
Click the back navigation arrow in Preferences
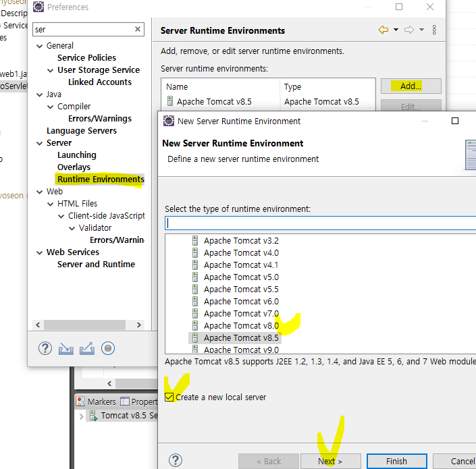pos(384,30)
